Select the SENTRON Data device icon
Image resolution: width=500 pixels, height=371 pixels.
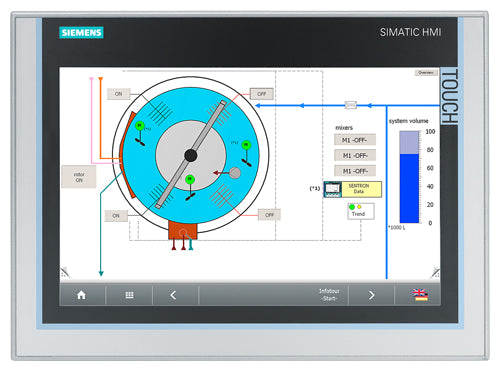click(333, 189)
